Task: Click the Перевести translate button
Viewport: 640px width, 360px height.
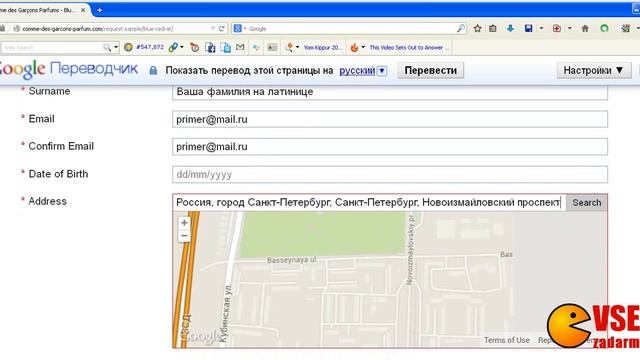Action: point(431,70)
